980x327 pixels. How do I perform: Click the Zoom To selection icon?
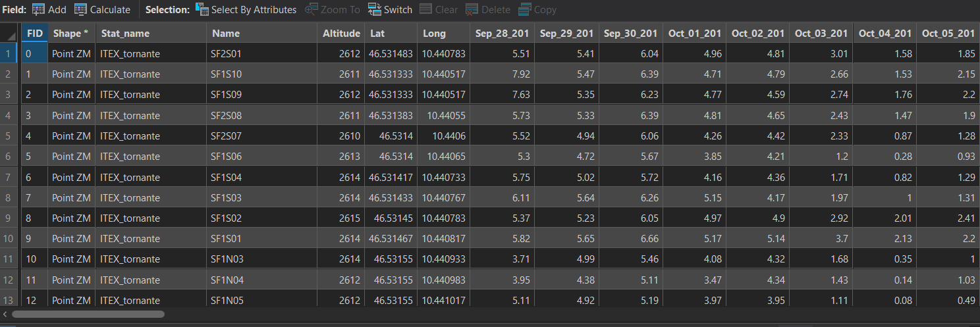pyautogui.click(x=312, y=10)
